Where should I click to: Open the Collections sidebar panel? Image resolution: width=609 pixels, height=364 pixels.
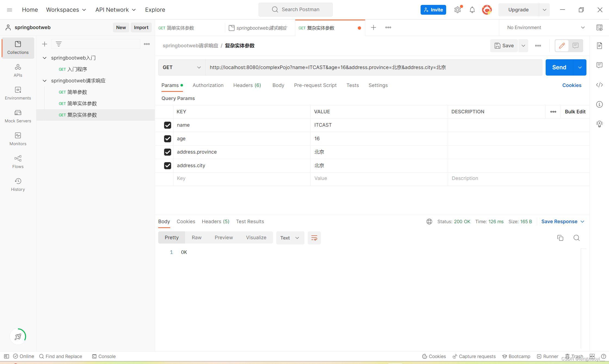(18, 48)
